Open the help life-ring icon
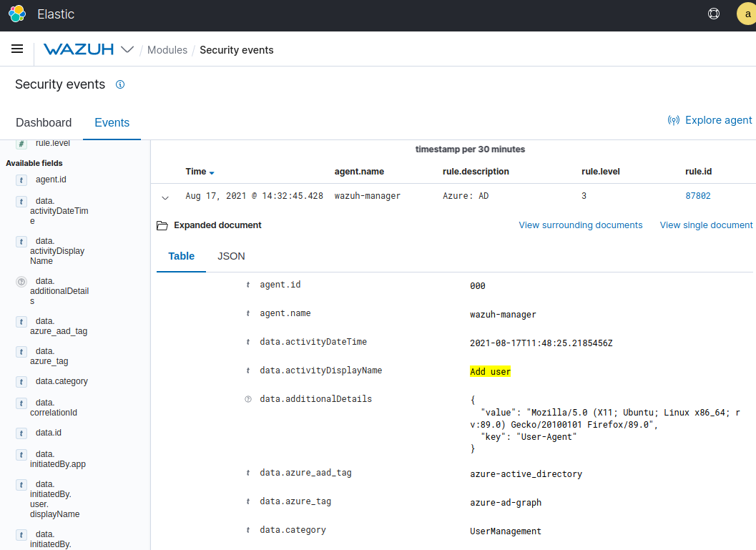Viewport: 756px width, 550px height. click(713, 14)
